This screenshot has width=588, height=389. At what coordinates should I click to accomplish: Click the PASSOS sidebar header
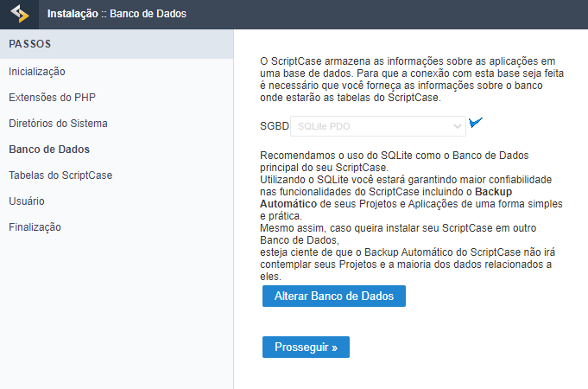click(117, 44)
